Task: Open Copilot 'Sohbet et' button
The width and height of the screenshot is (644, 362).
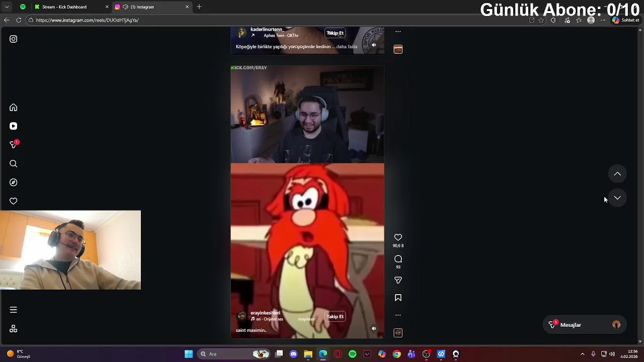Action: [626, 20]
